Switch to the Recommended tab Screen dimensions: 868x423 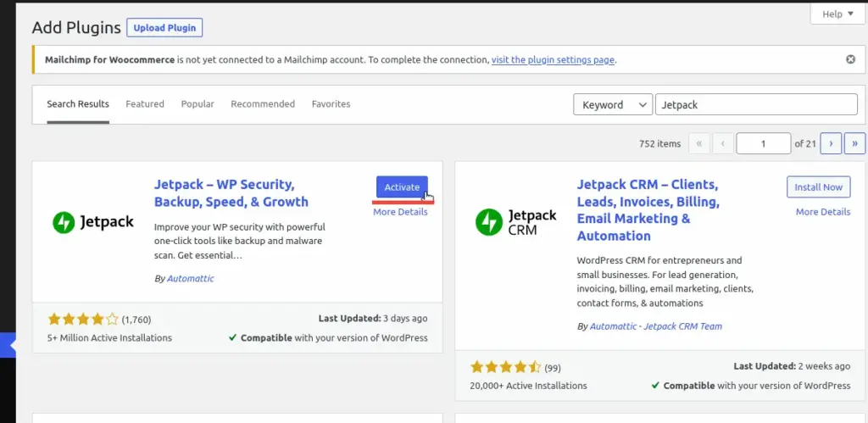(x=263, y=104)
